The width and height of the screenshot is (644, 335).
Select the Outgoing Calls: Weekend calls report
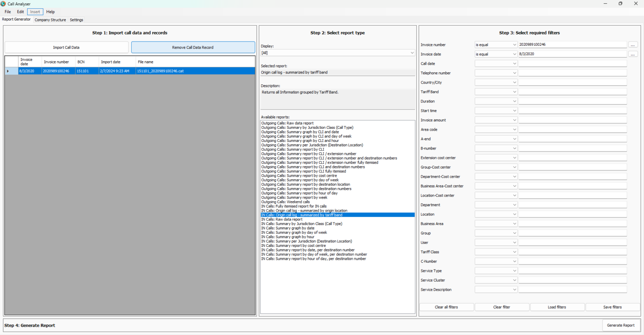[286, 202]
